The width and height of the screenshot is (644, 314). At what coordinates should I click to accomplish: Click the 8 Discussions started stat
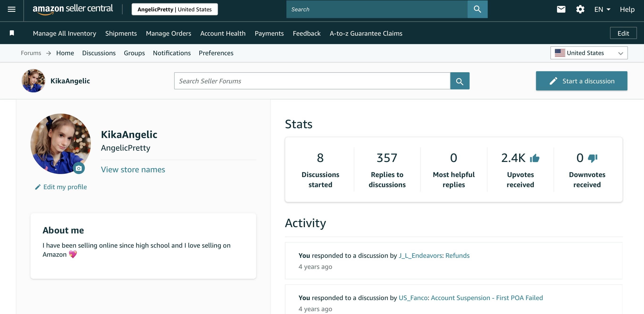tap(320, 170)
